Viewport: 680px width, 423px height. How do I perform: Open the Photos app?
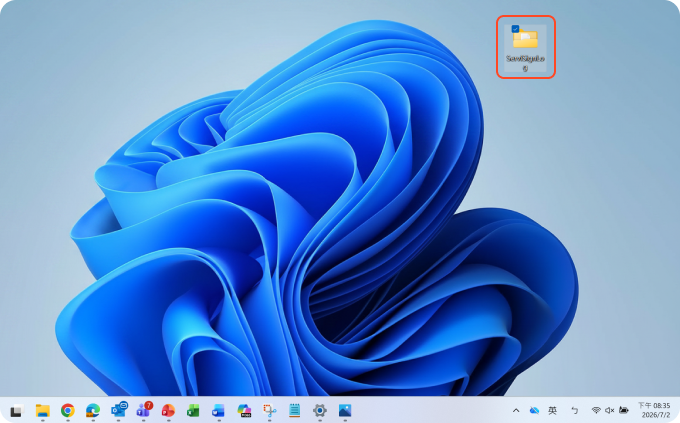click(x=345, y=410)
